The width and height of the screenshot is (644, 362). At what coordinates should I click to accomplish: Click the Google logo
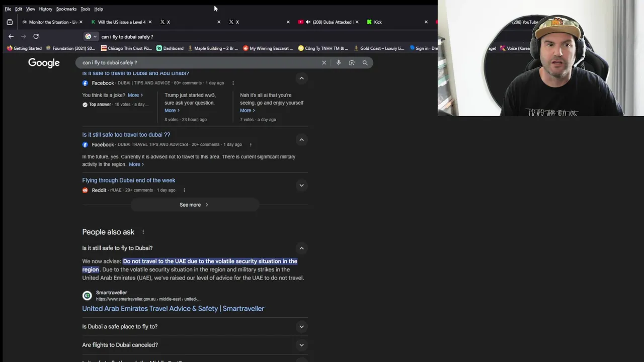pos(44,63)
